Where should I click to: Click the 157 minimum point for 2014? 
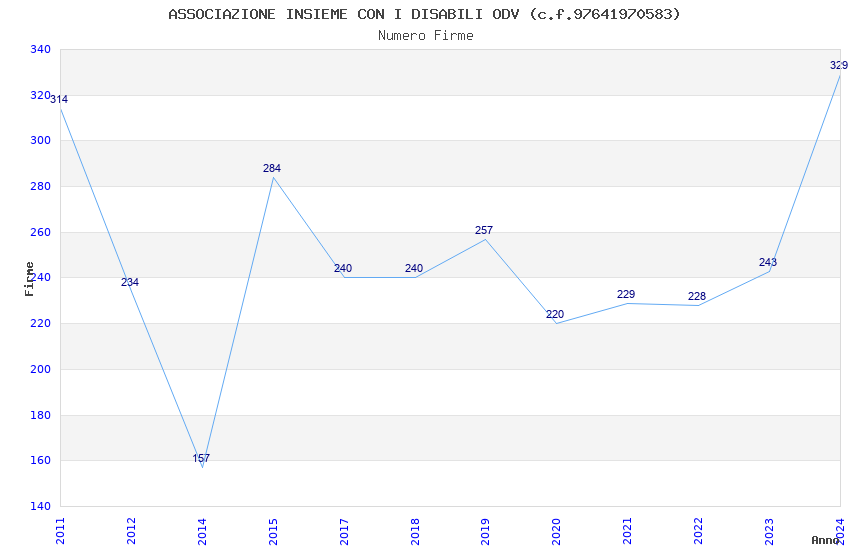[201, 458]
